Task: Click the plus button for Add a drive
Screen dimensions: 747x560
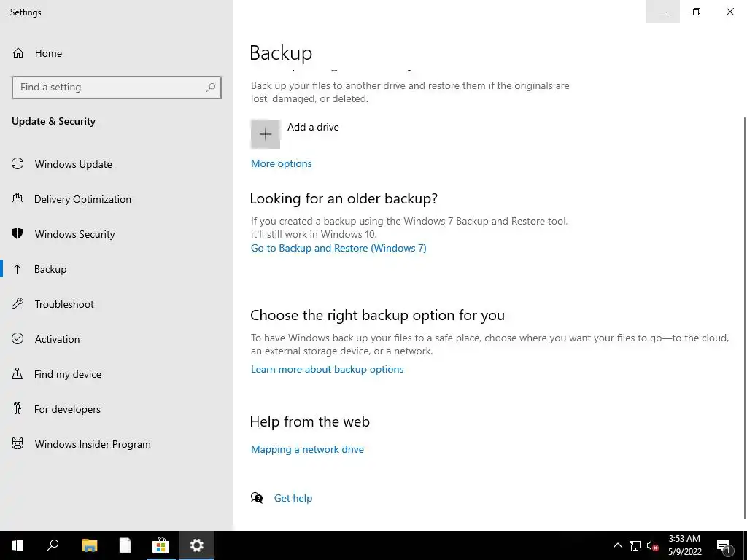Action: [266, 134]
